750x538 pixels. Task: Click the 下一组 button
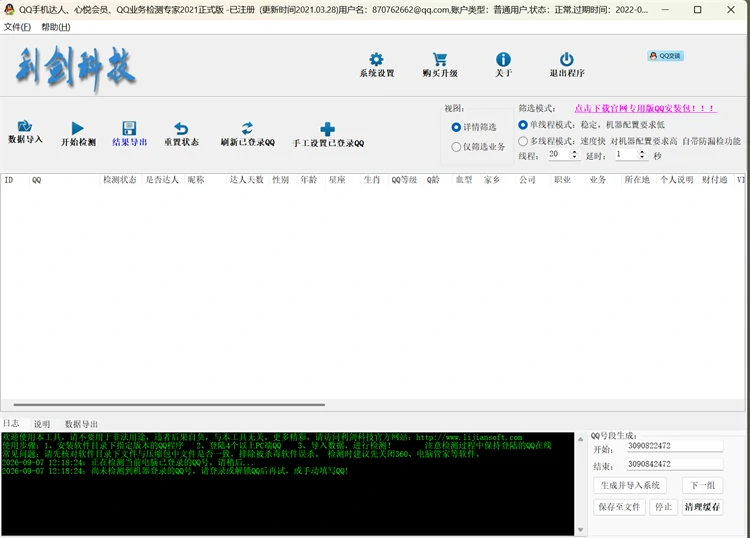pyautogui.click(x=703, y=485)
